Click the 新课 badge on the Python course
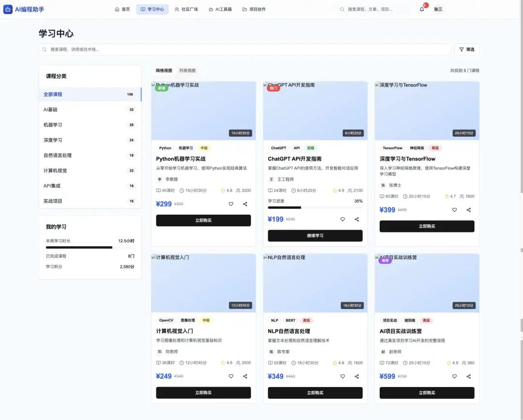The width and height of the screenshot is (523, 420). point(161,88)
